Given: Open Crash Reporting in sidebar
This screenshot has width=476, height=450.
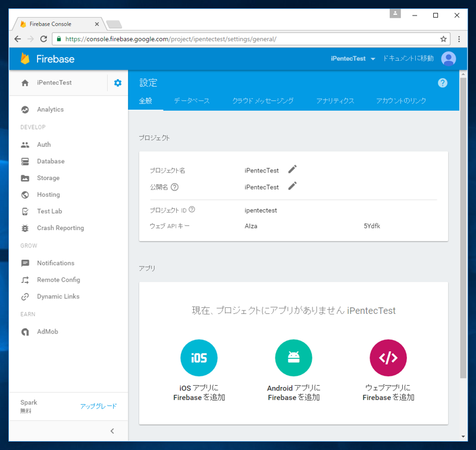Looking at the screenshot, I should click(60, 228).
